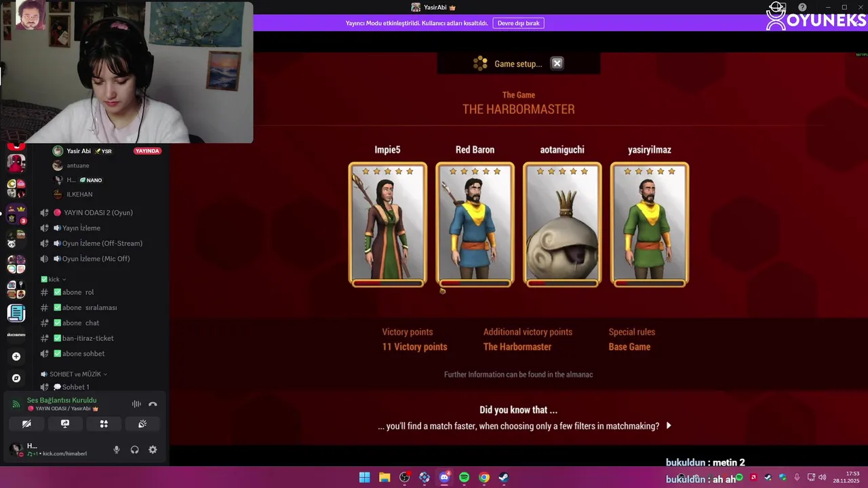This screenshot has width=868, height=488.
Task: Open volume control in system tray
Action: [x=822, y=477]
